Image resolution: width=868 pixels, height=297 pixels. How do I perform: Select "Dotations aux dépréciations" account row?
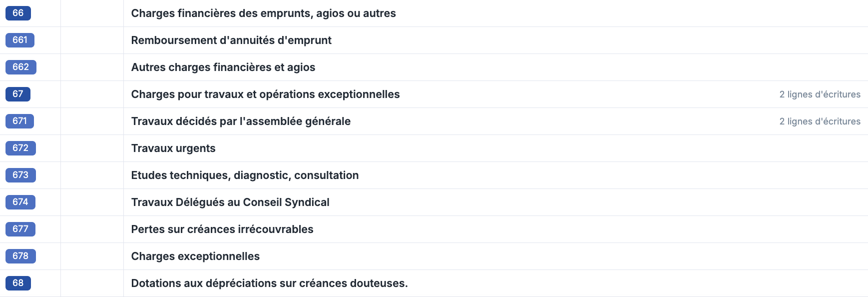click(x=269, y=283)
